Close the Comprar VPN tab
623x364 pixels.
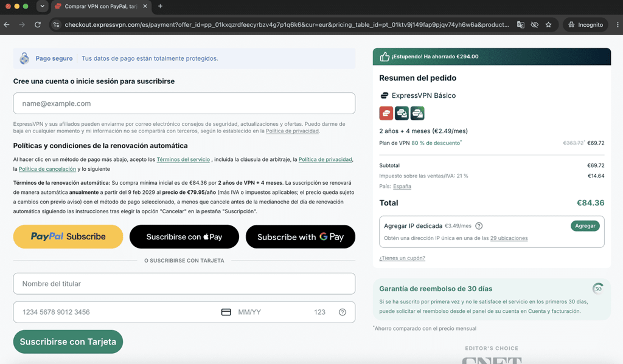[145, 6]
